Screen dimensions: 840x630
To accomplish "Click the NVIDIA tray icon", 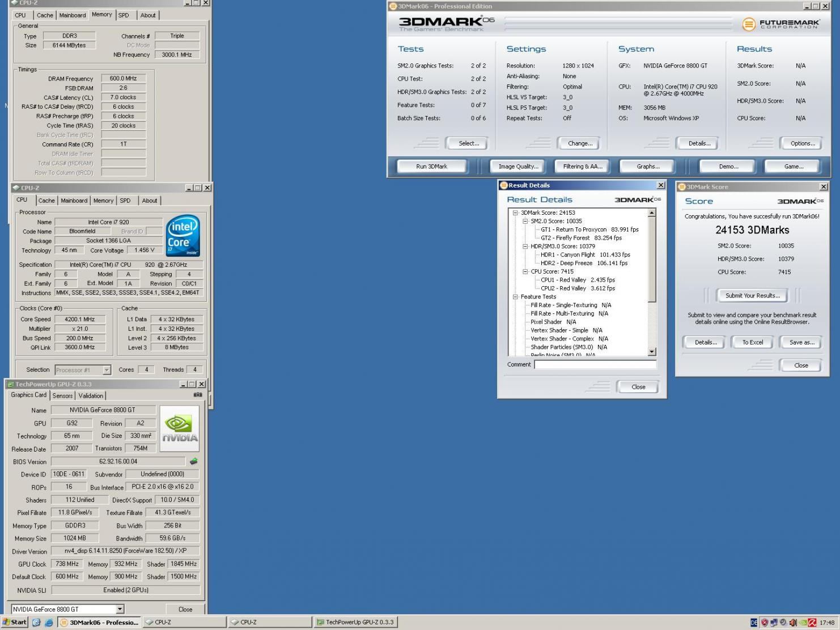I will (803, 622).
